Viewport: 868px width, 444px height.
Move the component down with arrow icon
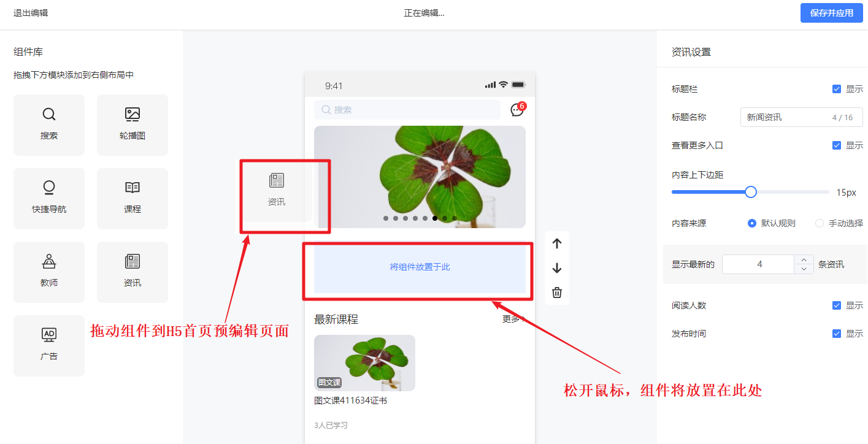557,268
